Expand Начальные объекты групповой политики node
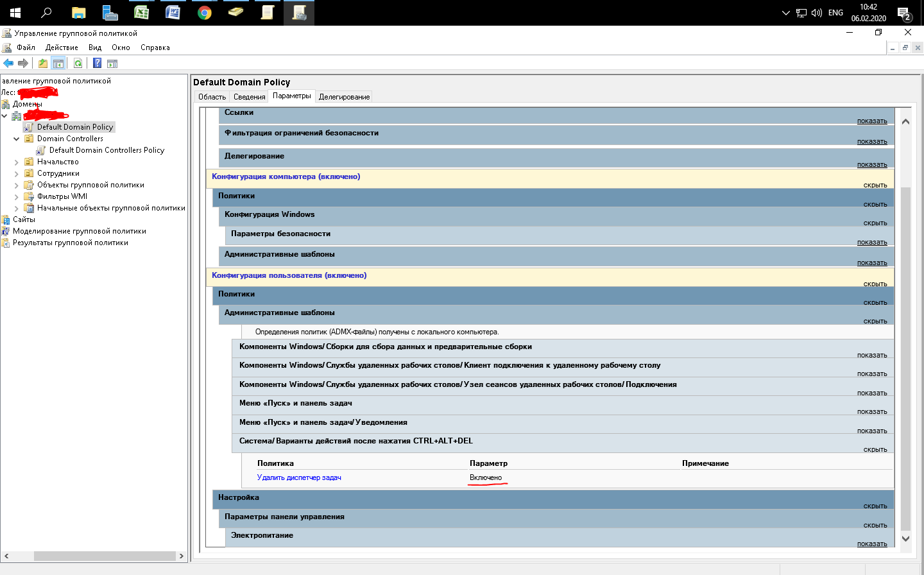This screenshot has width=924, height=575. pos(17,208)
